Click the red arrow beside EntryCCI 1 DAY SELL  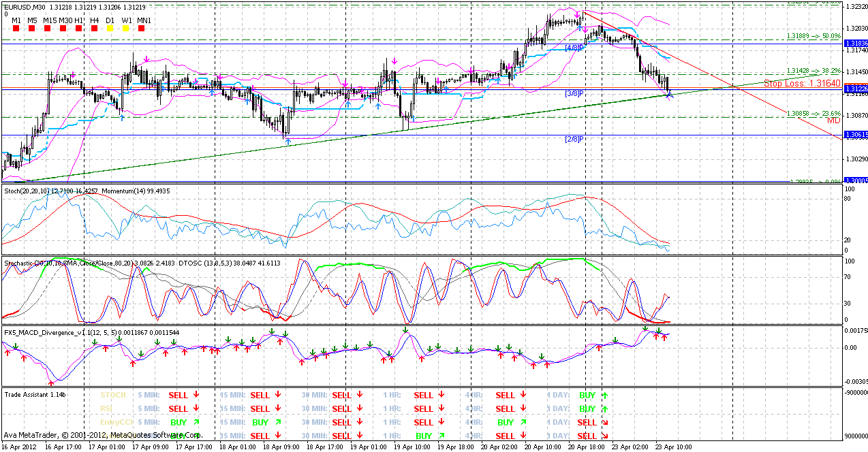(x=604, y=422)
